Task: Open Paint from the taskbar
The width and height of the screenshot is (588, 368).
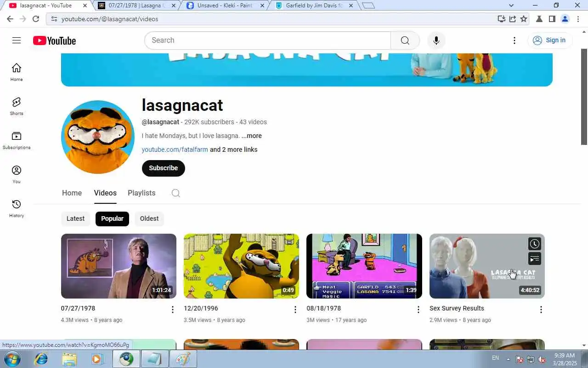Action: [183, 359]
